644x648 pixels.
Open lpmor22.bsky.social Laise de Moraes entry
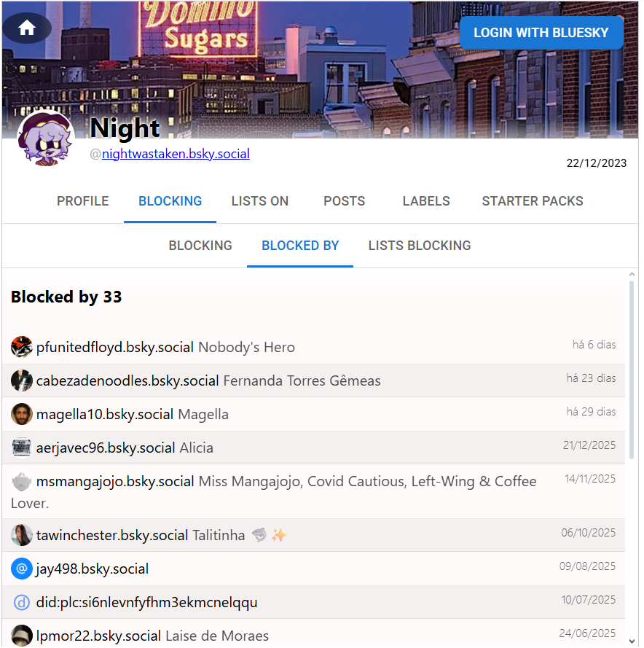[x=152, y=636]
